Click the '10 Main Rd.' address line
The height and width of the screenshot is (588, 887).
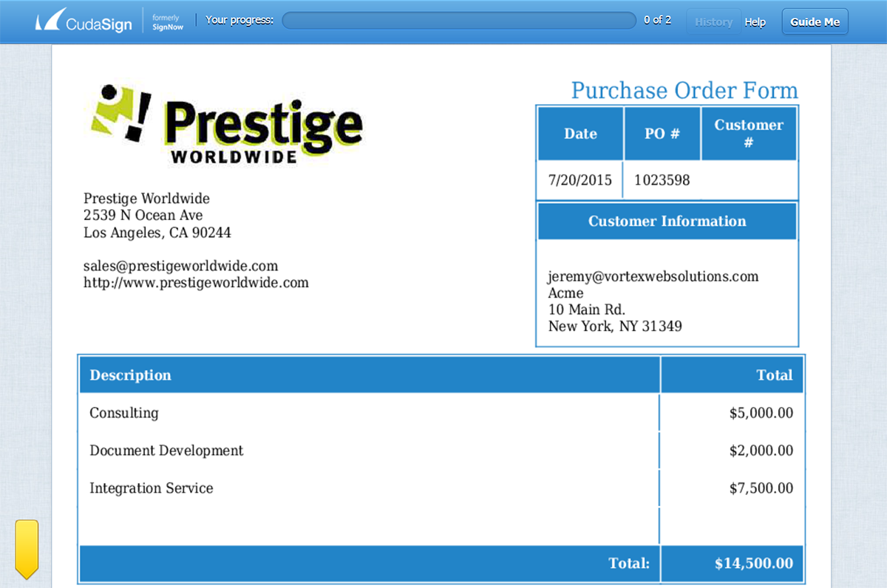[x=586, y=310]
